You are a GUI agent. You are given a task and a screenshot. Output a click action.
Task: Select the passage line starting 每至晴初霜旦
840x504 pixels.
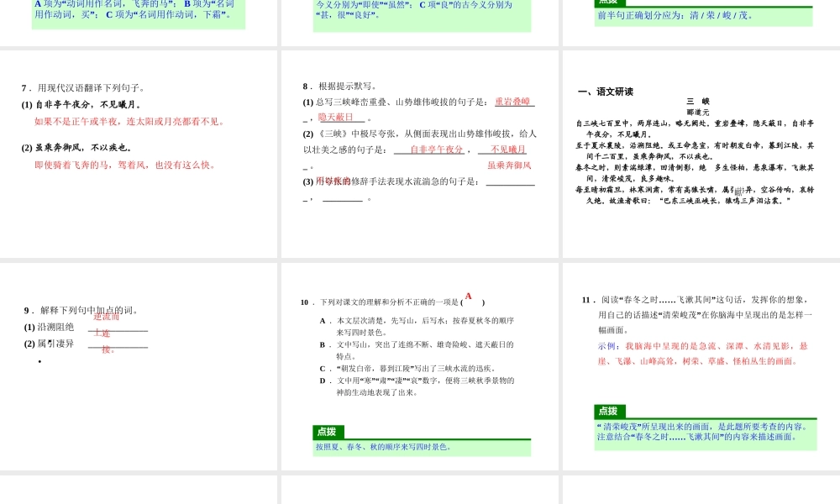695,195
